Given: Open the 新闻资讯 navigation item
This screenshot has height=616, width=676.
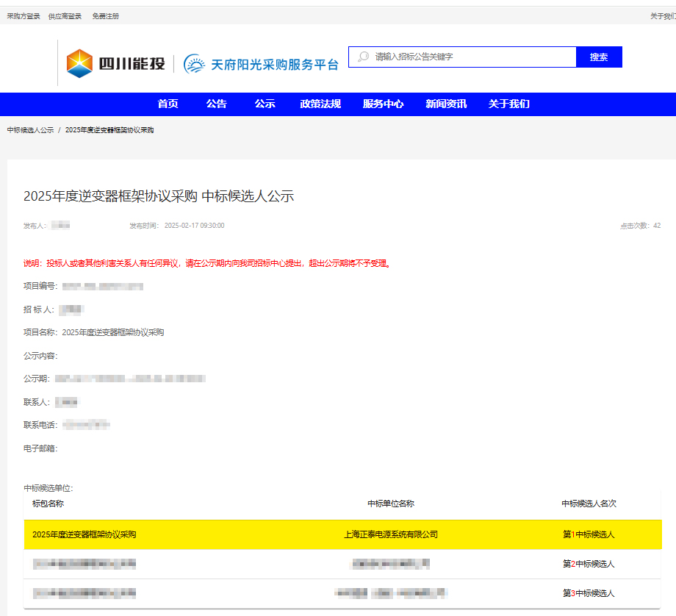Looking at the screenshot, I should 446,104.
